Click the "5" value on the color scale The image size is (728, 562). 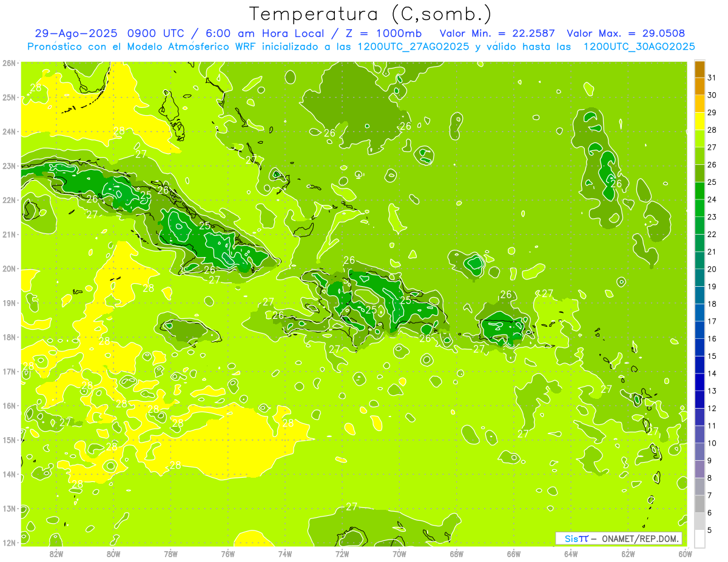click(x=710, y=530)
